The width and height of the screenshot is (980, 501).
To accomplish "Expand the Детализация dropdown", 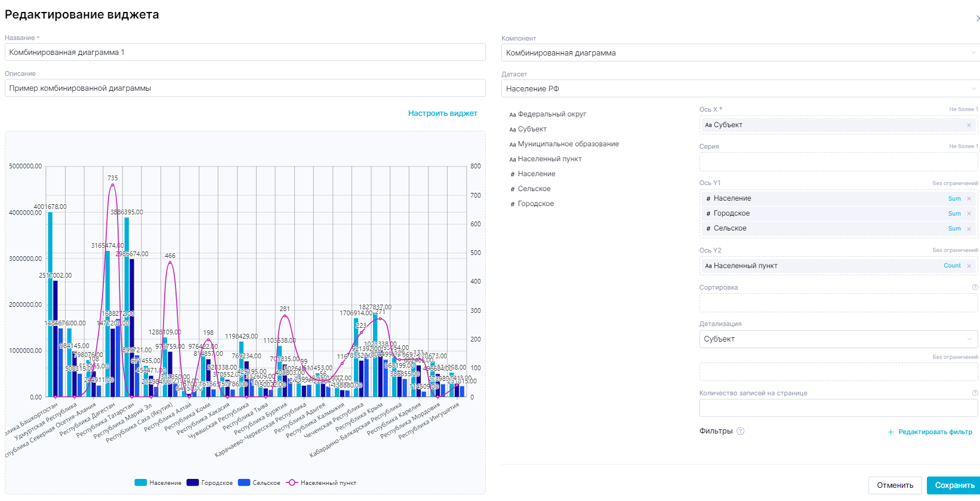I will point(838,339).
